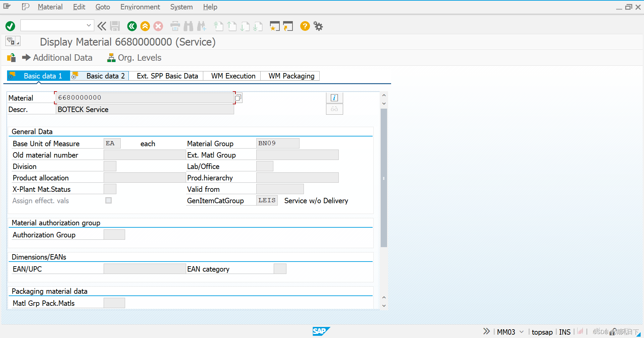Click the EAN/UPC field
The width and height of the screenshot is (644, 338).
click(x=145, y=269)
